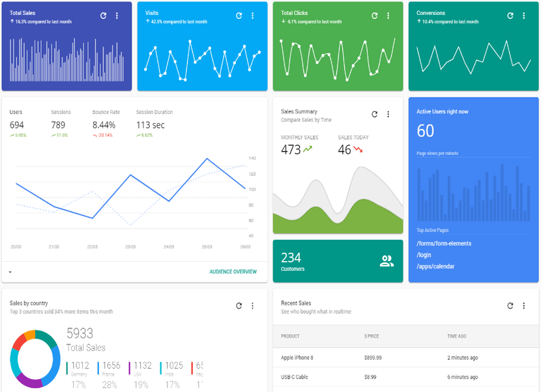
Task: Click the '2 minutes ago' cell
Action: click(463, 357)
